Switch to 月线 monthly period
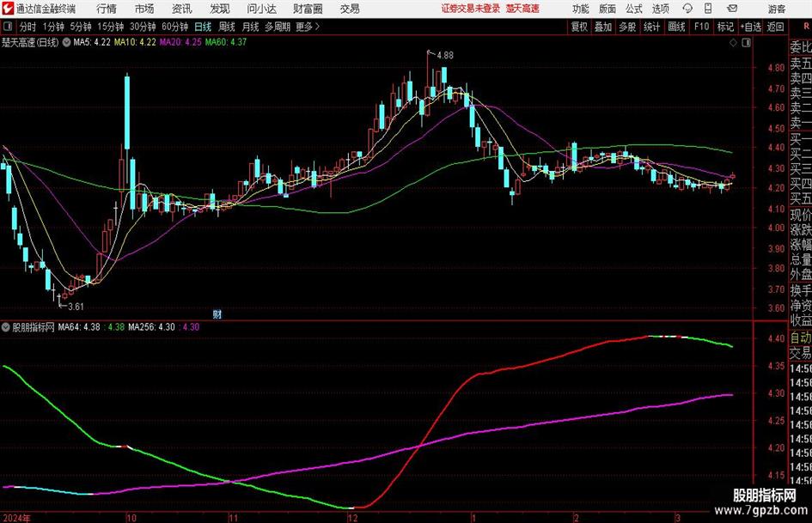The width and height of the screenshot is (812, 523). (251, 27)
